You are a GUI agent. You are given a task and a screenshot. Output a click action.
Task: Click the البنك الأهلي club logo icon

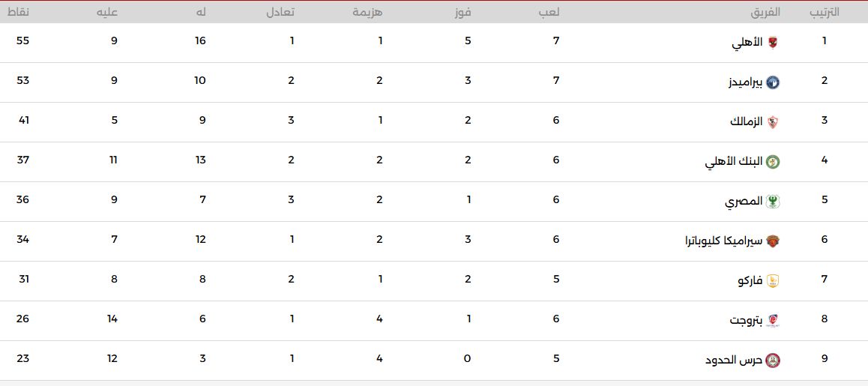773,162
